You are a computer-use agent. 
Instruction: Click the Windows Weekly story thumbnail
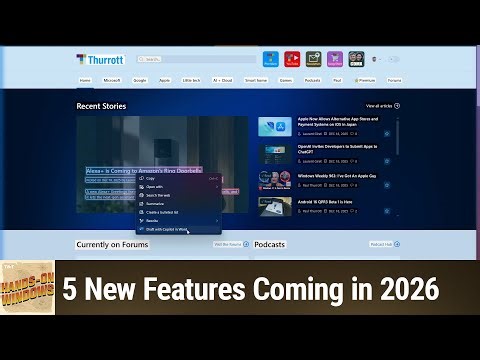pos(275,180)
